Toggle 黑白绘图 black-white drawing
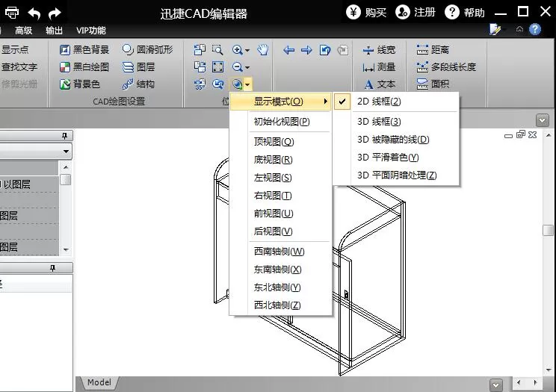556x392 pixels. (x=84, y=67)
